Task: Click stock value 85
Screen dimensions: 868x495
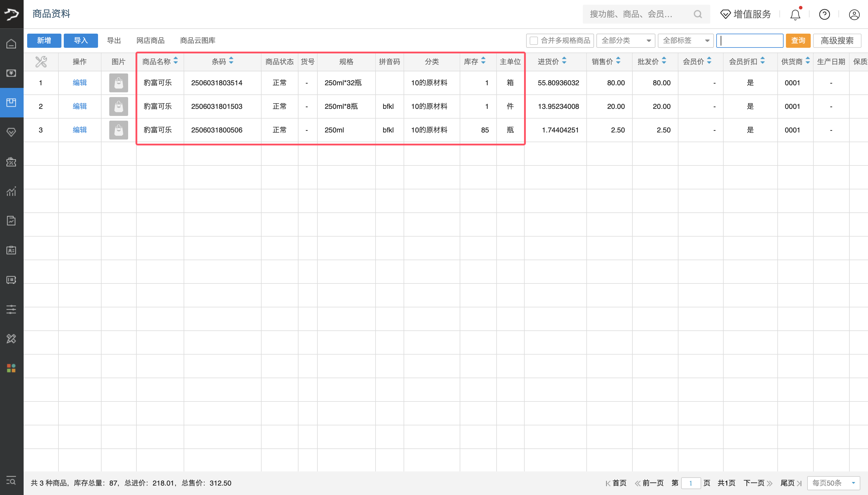Action: tap(485, 130)
